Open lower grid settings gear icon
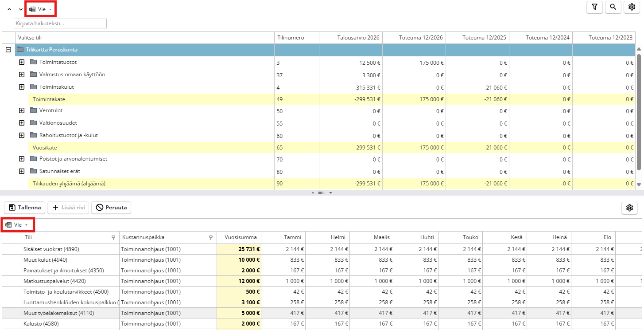Viewport: 644px width, 330px height. pyautogui.click(x=629, y=208)
